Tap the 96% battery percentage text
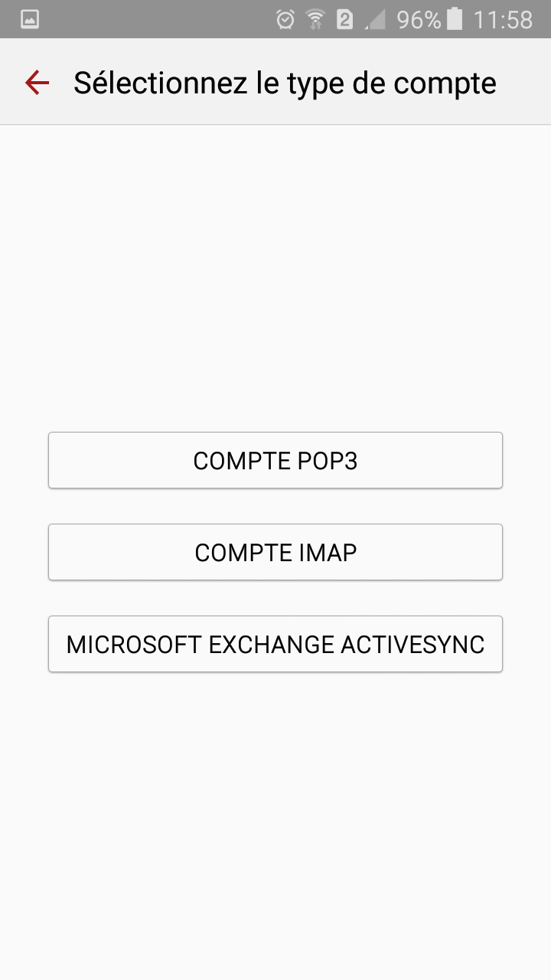This screenshot has height=980, width=551. point(419,20)
